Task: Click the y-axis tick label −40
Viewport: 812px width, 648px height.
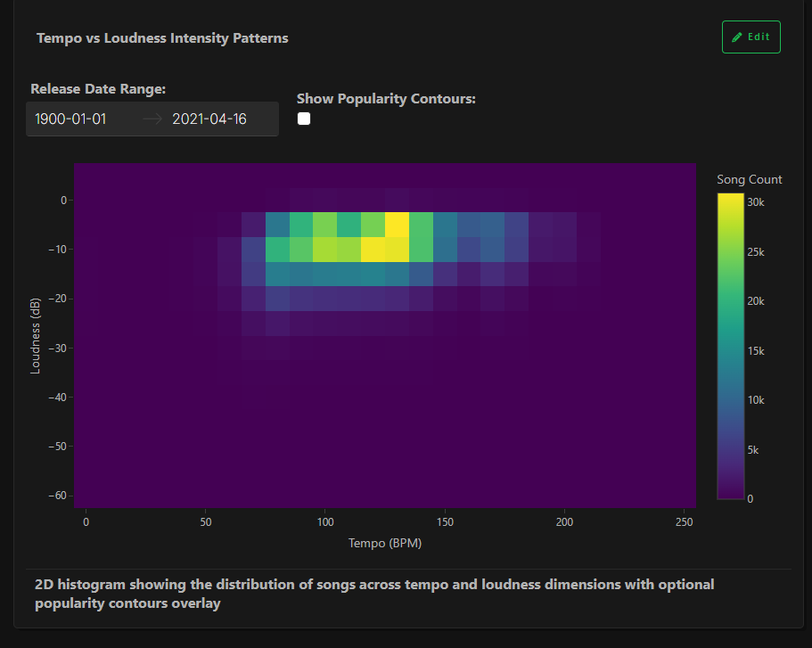Action: click(x=57, y=398)
